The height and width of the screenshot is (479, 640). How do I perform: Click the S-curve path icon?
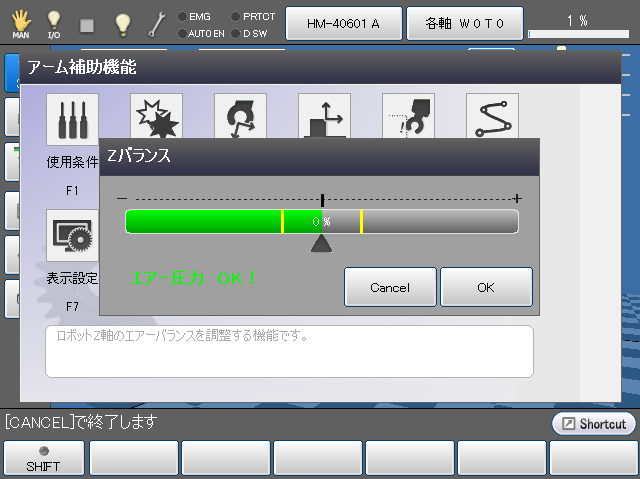coord(492,116)
